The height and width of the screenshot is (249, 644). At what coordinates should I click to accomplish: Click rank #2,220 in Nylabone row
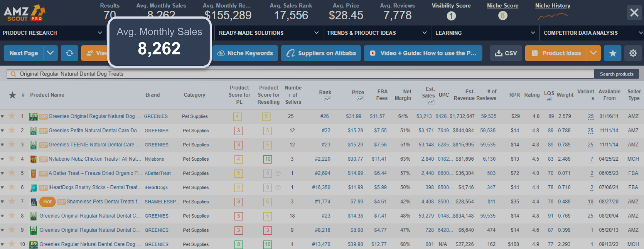(322, 159)
